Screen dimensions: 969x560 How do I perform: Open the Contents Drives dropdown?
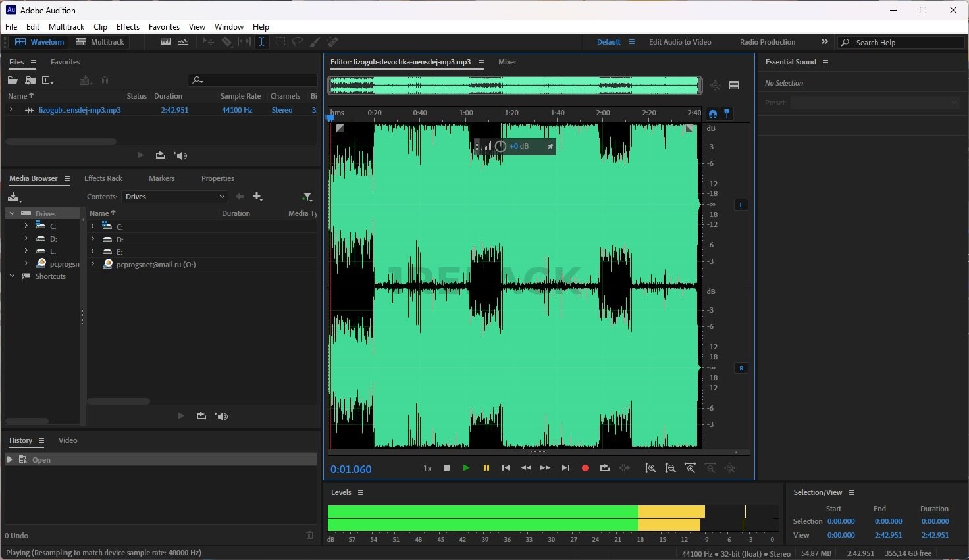coord(175,197)
